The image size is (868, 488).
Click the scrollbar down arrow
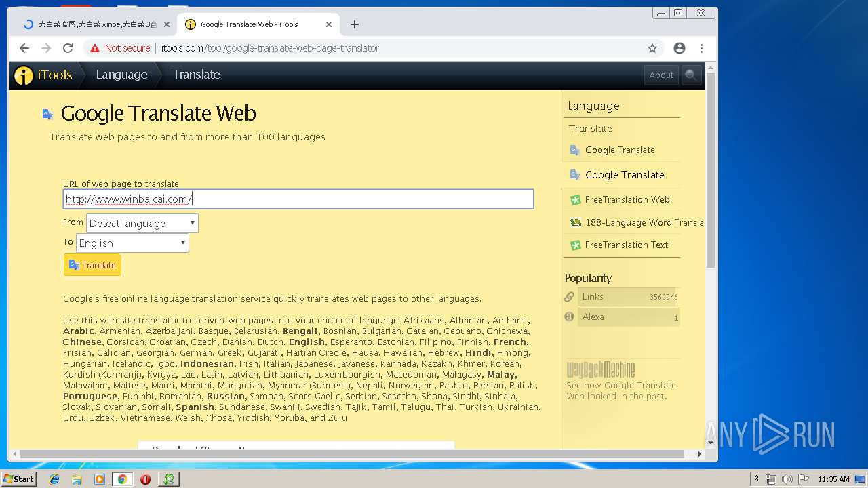pos(711,443)
